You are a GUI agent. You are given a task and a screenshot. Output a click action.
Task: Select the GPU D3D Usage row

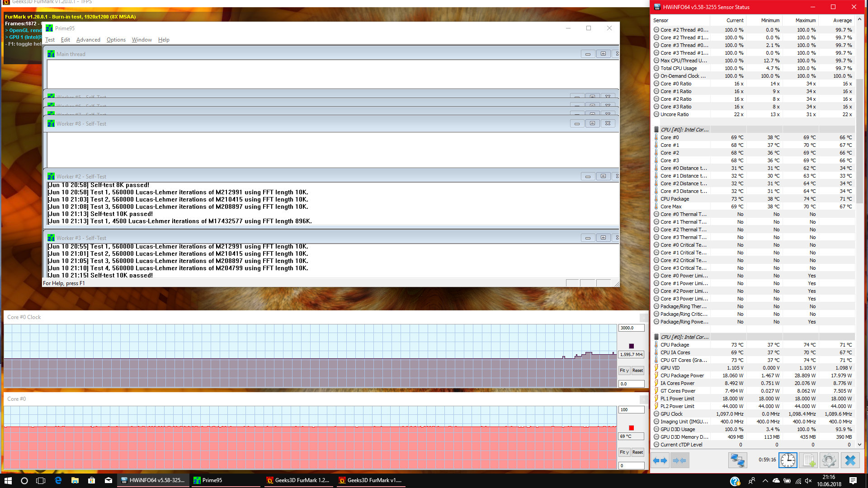tap(753, 429)
